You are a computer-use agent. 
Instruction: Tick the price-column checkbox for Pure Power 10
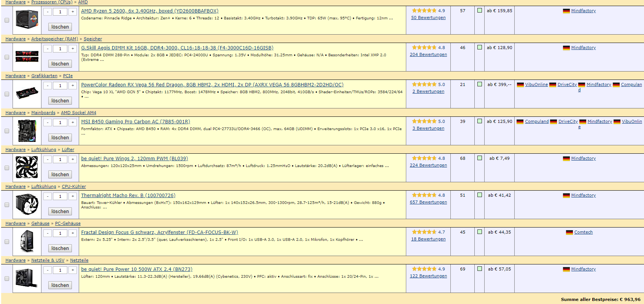coord(480,269)
